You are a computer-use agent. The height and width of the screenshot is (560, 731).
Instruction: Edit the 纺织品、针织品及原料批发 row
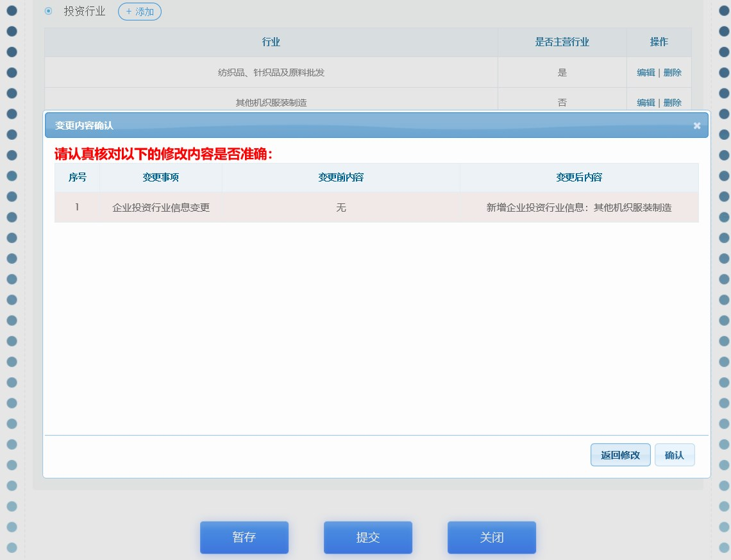tap(646, 72)
